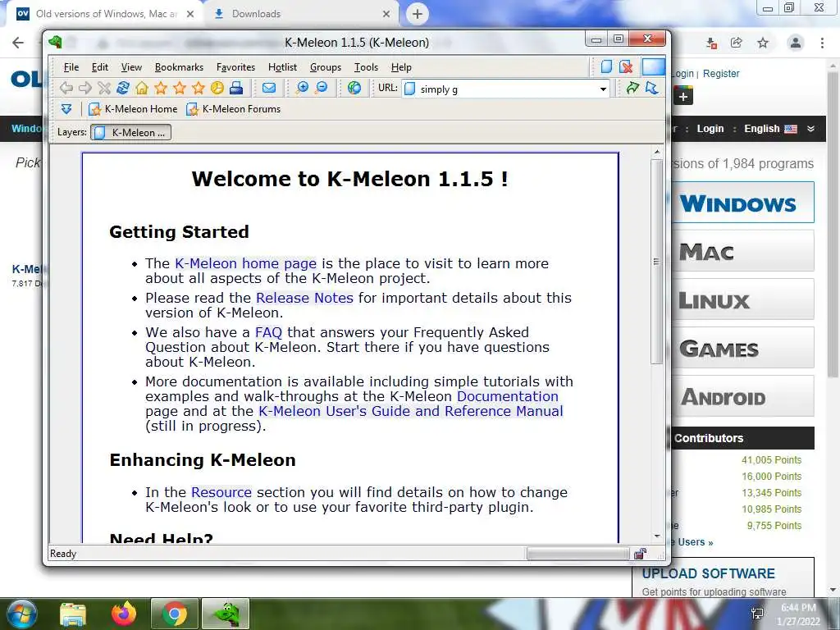Click the K-Meleon taskbar button
Screen dimensions: 840x630
point(226,614)
